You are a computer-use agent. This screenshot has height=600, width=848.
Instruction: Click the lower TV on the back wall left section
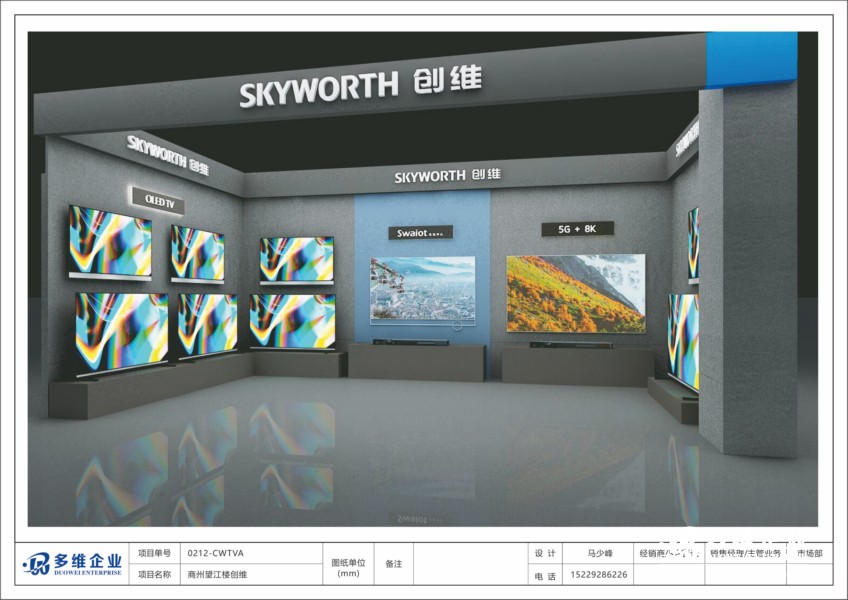point(293,322)
